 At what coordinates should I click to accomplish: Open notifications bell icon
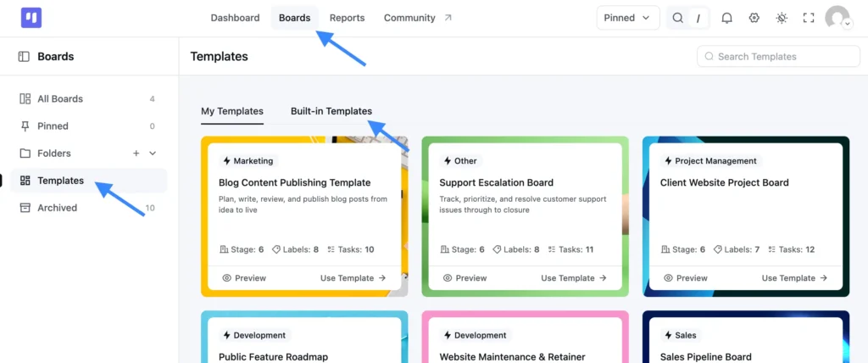pos(726,18)
